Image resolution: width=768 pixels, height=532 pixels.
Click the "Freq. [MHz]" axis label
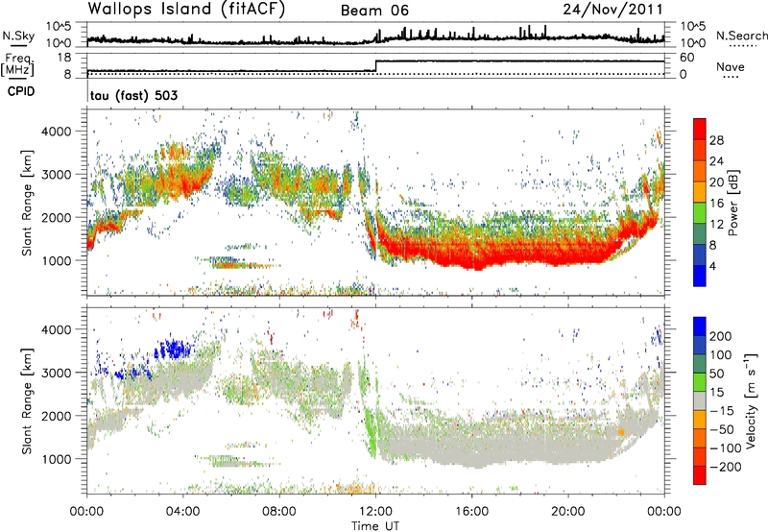pos(18,64)
